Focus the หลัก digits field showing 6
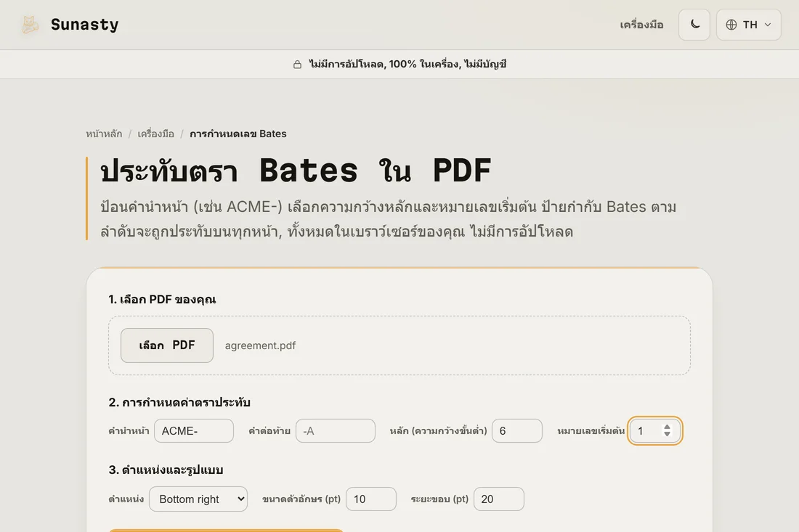The width and height of the screenshot is (799, 532). [x=516, y=430]
